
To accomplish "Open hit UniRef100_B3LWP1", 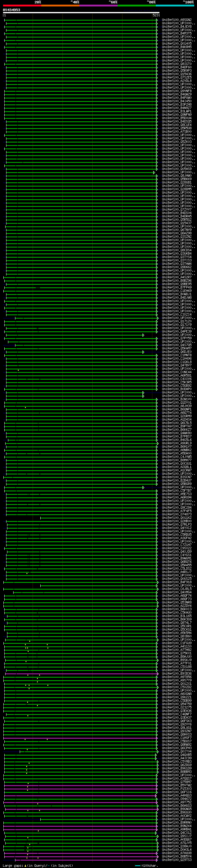I will pyautogui.click(x=177, y=111).
